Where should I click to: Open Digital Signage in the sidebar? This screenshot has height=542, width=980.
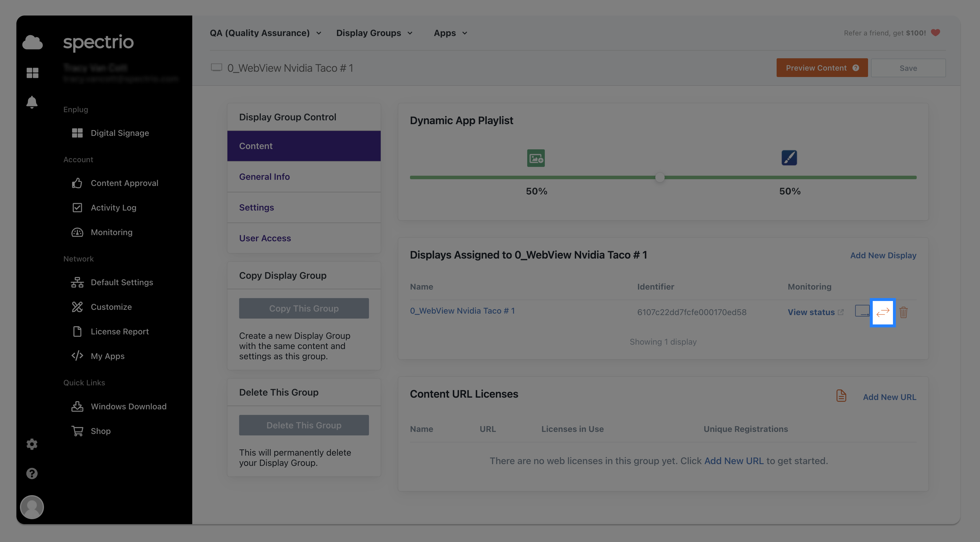(120, 133)
